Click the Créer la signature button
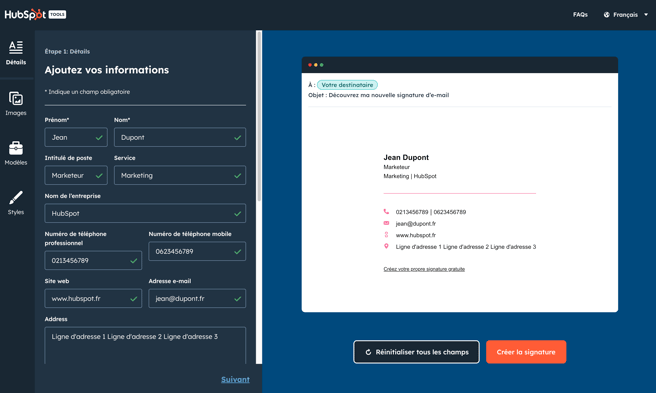This screenshot has height=393, width=656. [526, 352]
